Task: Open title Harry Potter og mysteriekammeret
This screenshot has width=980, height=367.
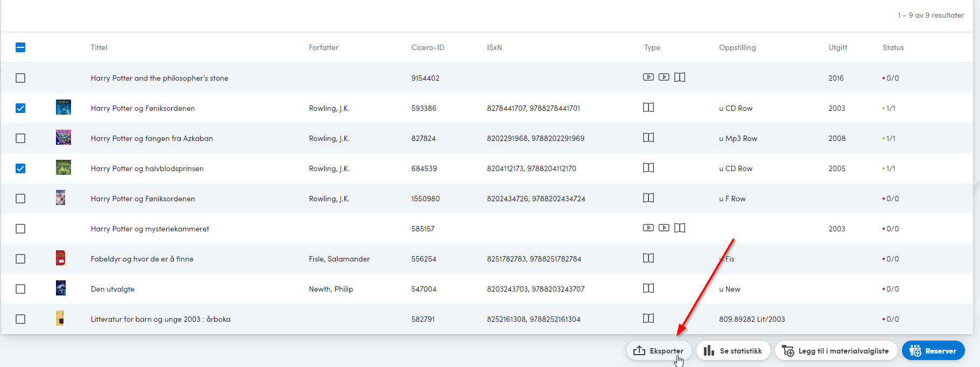Action: (x=150, y=229)
